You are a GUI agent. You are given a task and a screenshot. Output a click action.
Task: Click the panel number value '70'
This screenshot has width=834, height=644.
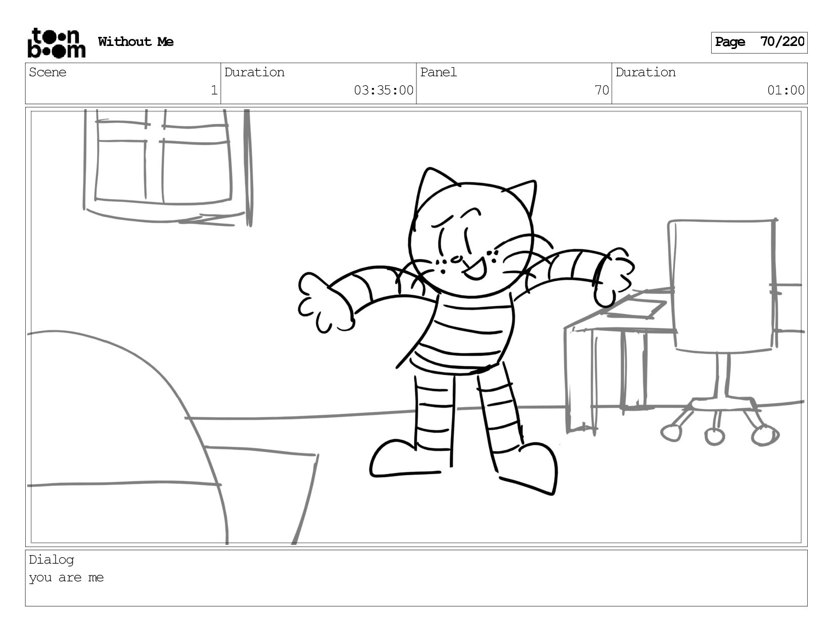click(601, 90)
